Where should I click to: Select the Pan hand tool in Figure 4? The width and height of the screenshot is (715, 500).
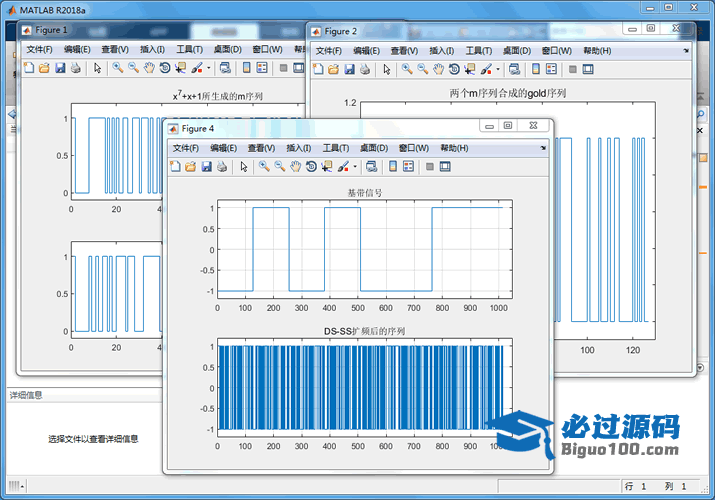[x=295, y=167]
